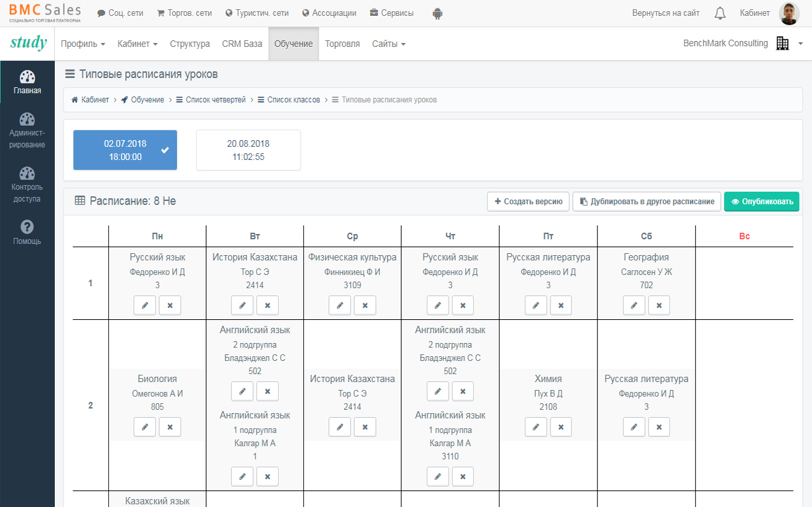
Task: Open notifications bell icon
Action: coord(720,13)
